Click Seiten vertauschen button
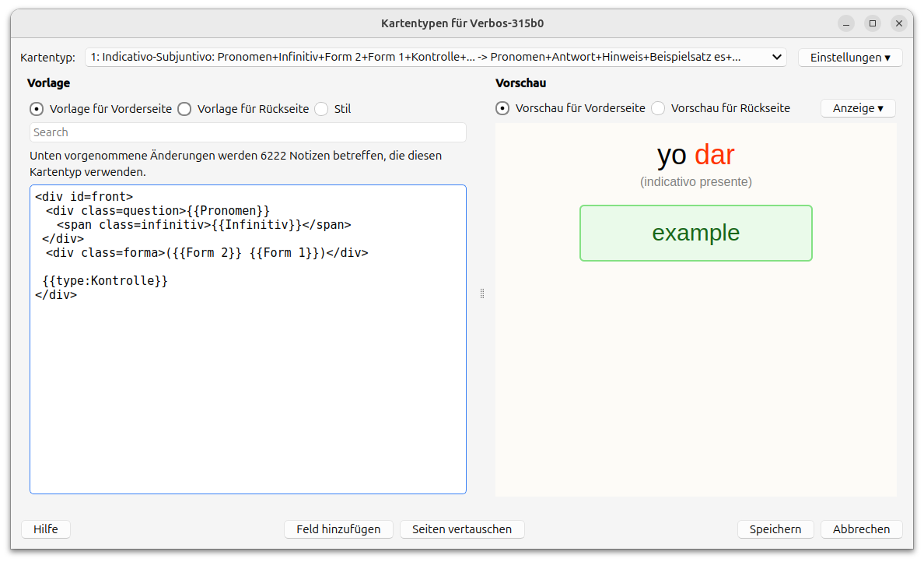924x562 pixels. click(462, 529)
